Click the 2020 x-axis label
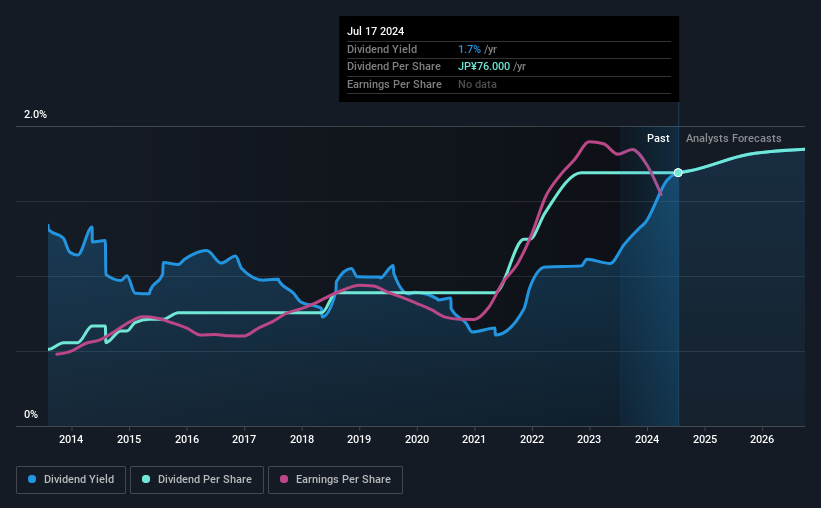The height and width of the screenshot is (508, 821). [417, 439]
